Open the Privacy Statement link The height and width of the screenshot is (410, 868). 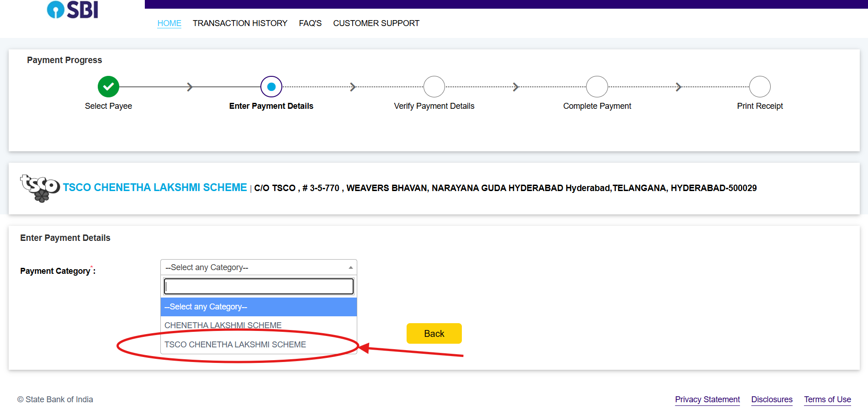click(707, 399)
